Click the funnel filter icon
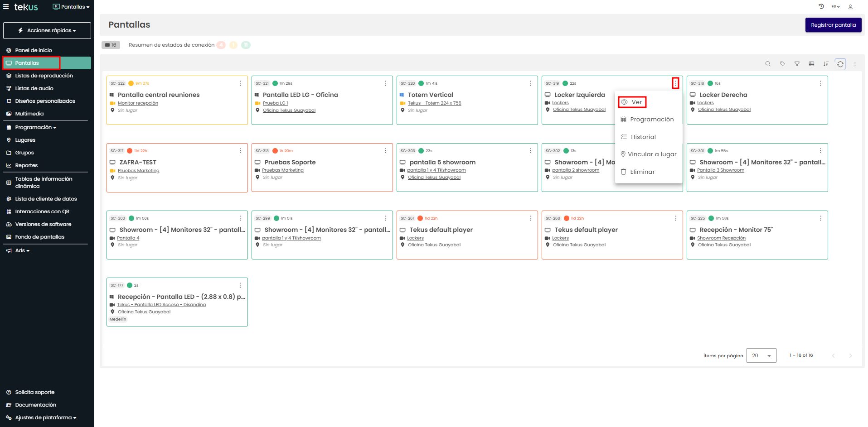 coord(797,64)
